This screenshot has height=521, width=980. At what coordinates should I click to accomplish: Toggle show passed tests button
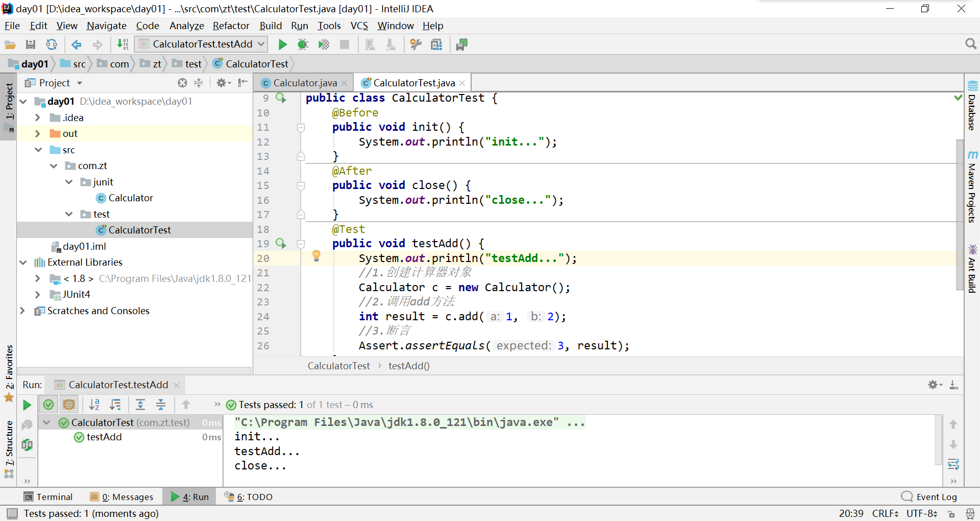pos(48,405)
